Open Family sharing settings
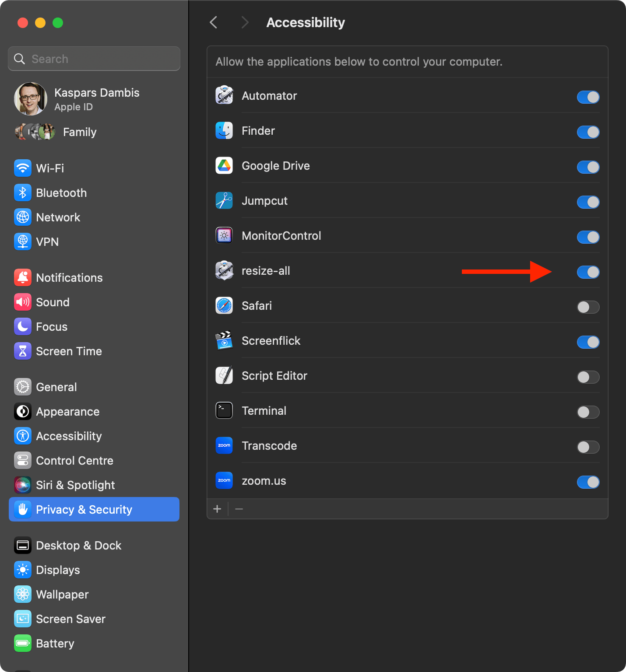626x672 pixels. point(94,132)
